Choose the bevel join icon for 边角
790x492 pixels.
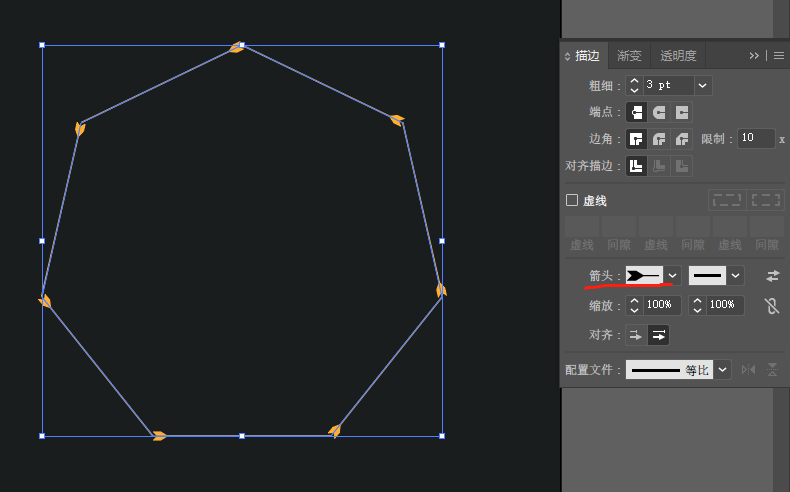[682, 139]
